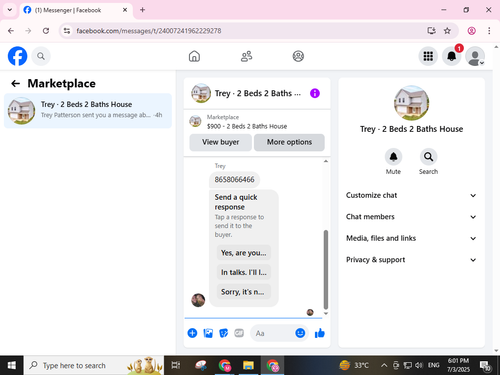Open the Chrome three-dot menu
This screenshot has height=375, width=500.
click(x=489, y=31)
